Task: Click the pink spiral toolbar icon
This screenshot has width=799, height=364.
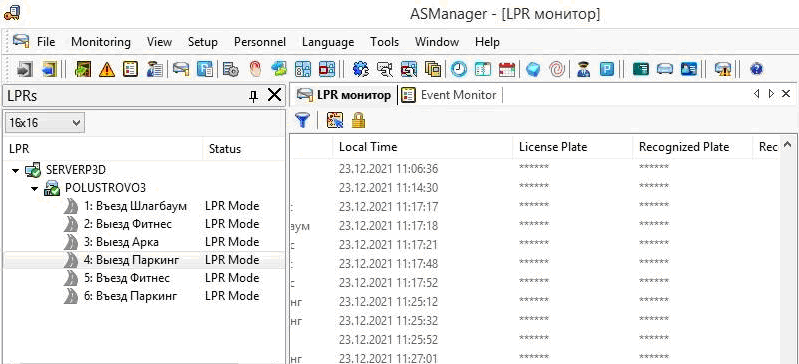Action: [557, 69]
